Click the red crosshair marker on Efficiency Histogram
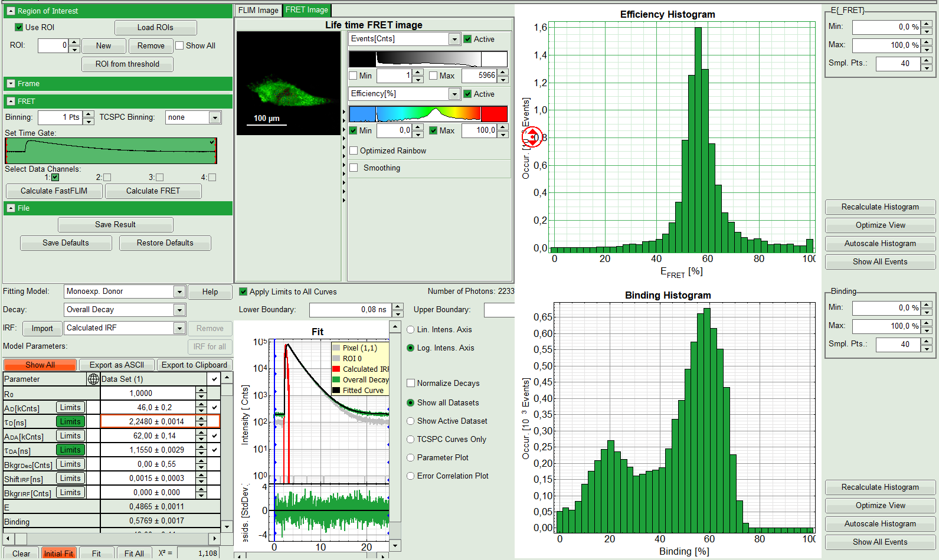This screenshot has height=560, width=939. (x=532, y=137)
